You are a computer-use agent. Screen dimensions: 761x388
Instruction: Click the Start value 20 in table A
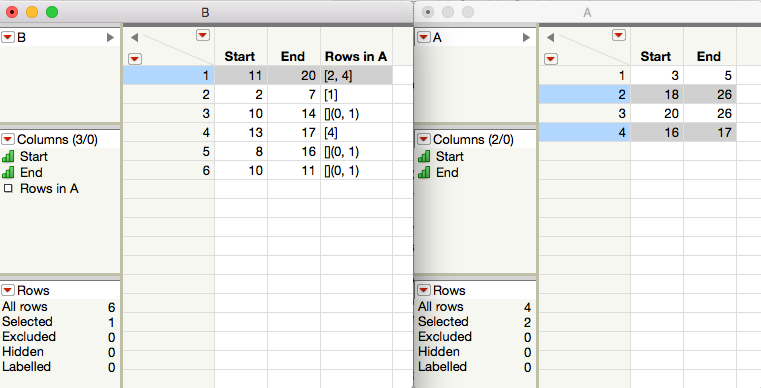click(x=657, y=113)
